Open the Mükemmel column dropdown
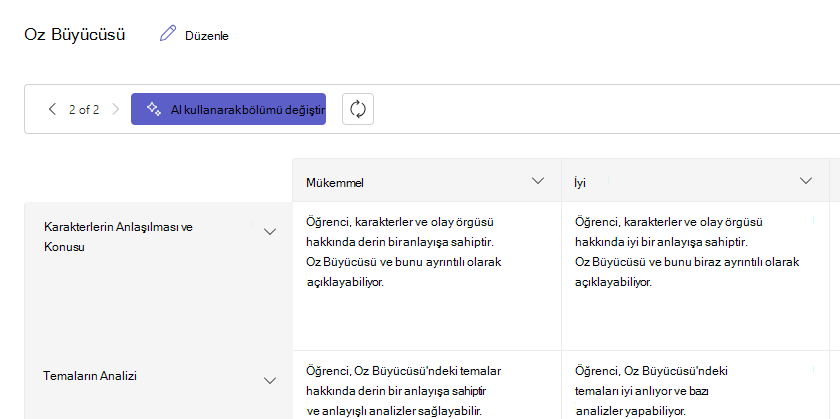 click(538, 181)
